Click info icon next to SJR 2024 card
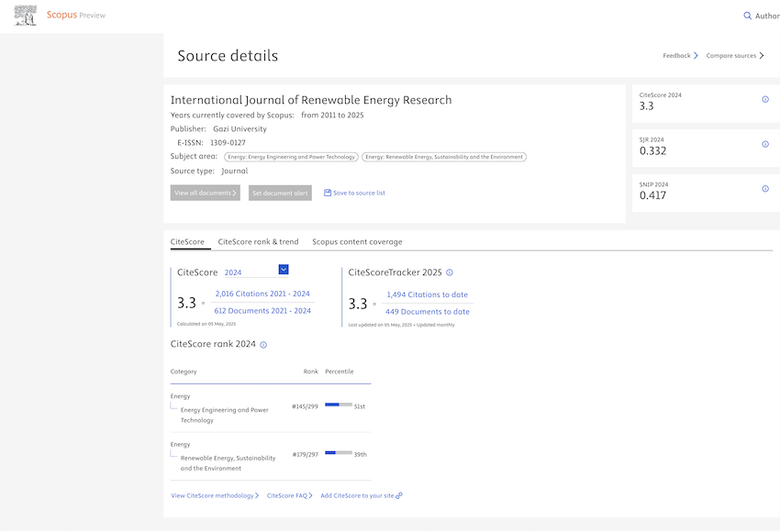The width and height of the screenshot is (780, 532). [765, 144]
